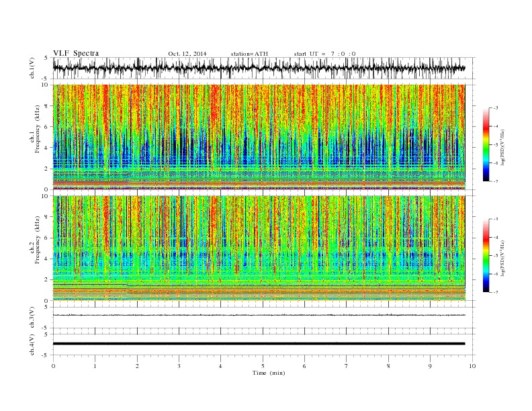Click the "-3" tick on ch.1 color bar
Image resolution: width=532 pixels, height=411 pixels.
(496, 108)
